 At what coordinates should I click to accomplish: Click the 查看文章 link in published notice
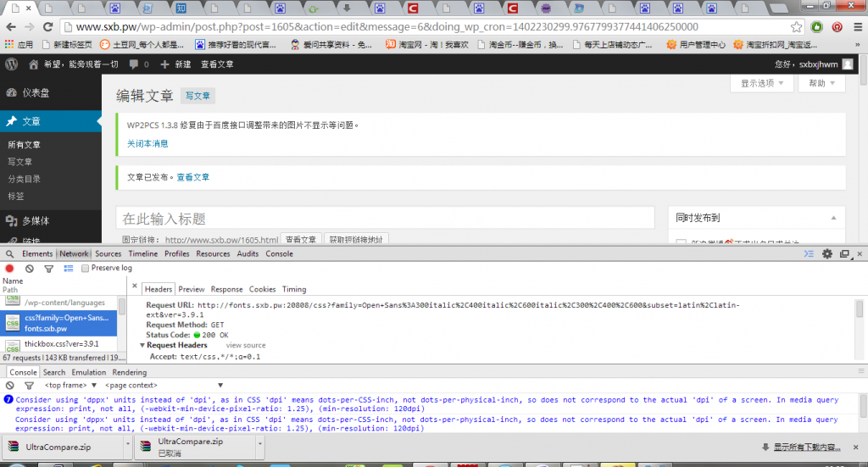coord(193,177)
